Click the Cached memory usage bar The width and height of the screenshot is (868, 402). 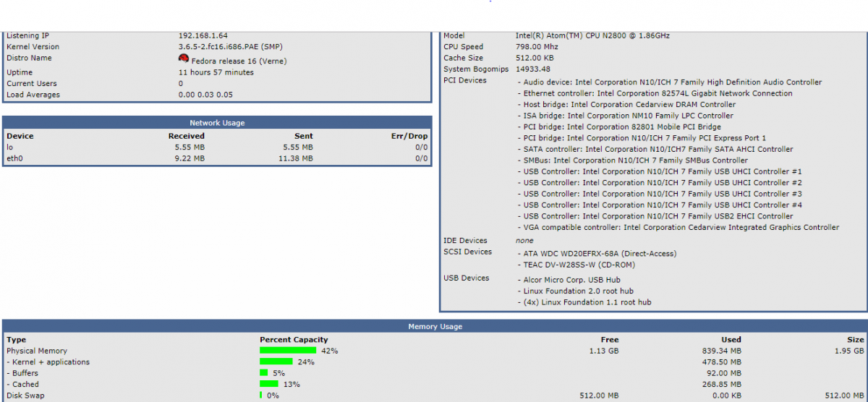click(x=269, y=384)
